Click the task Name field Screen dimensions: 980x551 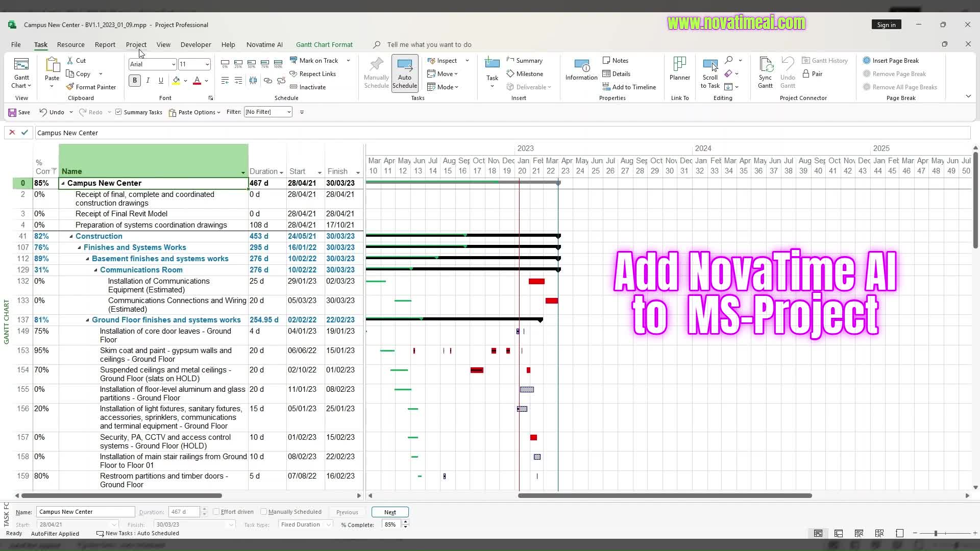click(x=86, y=512)
